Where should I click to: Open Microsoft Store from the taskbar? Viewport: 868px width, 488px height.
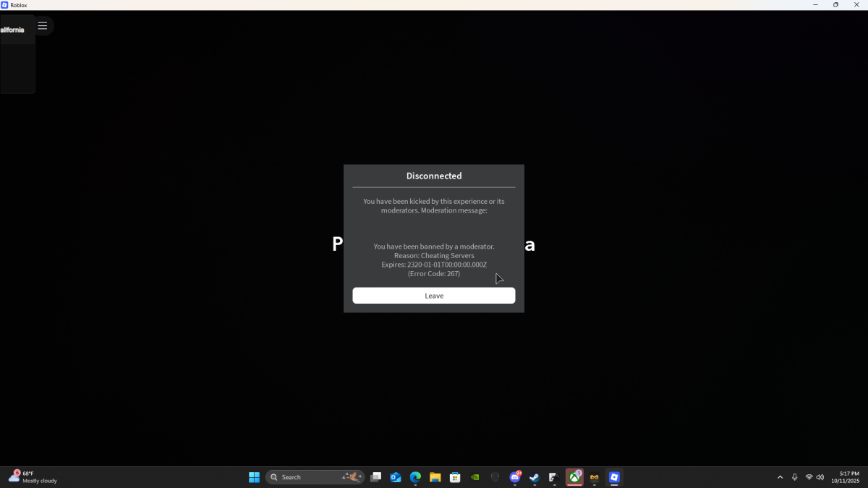tap(455, 477)
